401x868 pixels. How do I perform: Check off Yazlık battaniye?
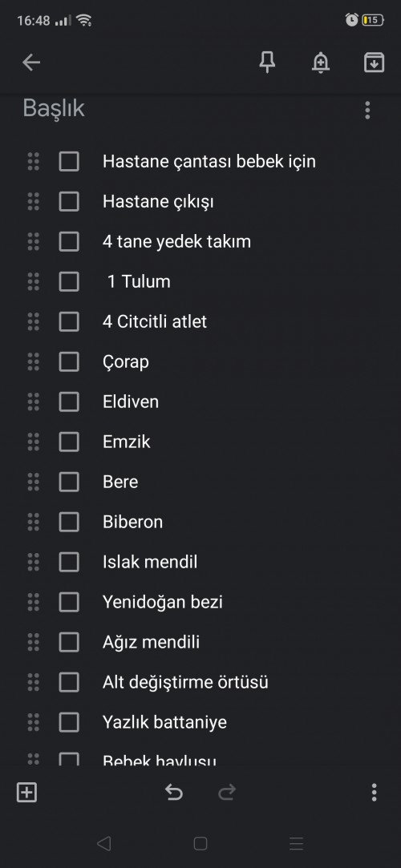tap(69, 722)
